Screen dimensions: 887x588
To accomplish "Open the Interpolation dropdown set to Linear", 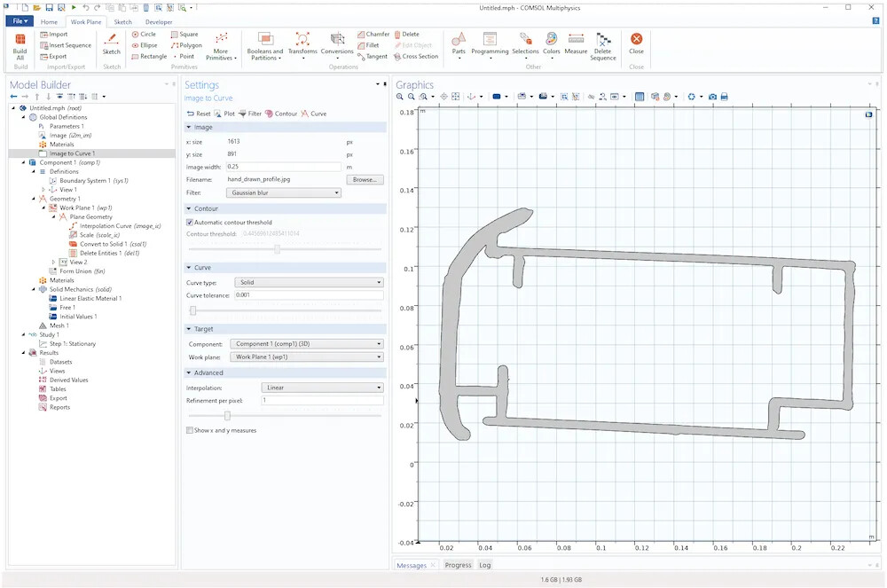I will 322,388.
